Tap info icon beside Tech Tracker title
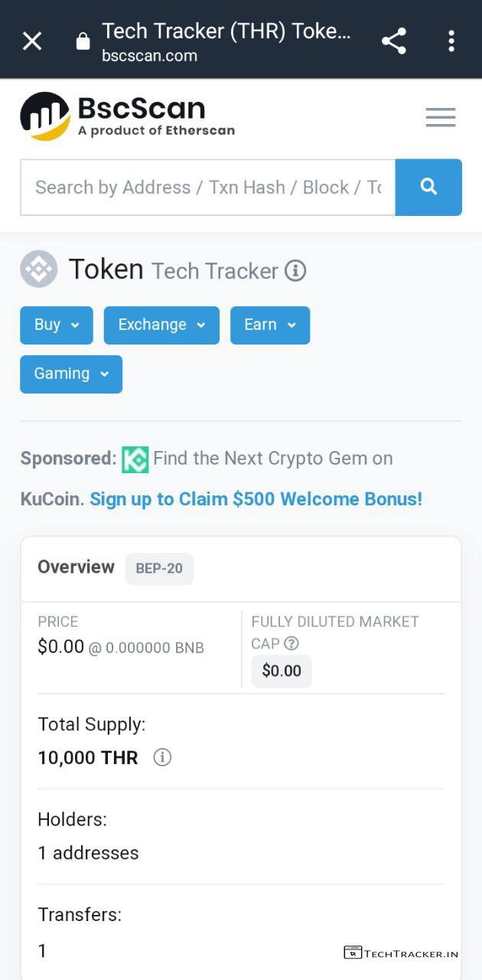The width and height of the screenshot is (482, 980). [x=295, y=271]
